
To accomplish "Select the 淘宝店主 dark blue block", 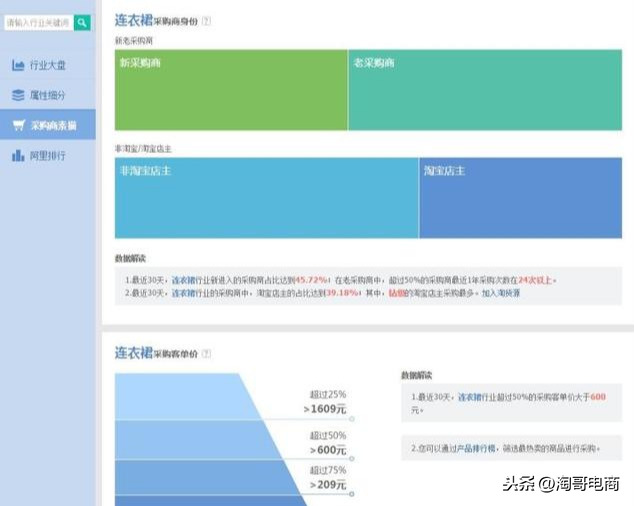I will pyautogui.click(x=521, y=198).
